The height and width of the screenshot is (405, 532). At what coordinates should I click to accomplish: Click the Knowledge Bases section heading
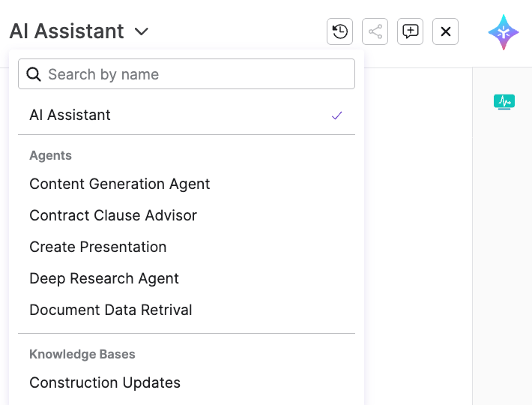tap(82, 354)
